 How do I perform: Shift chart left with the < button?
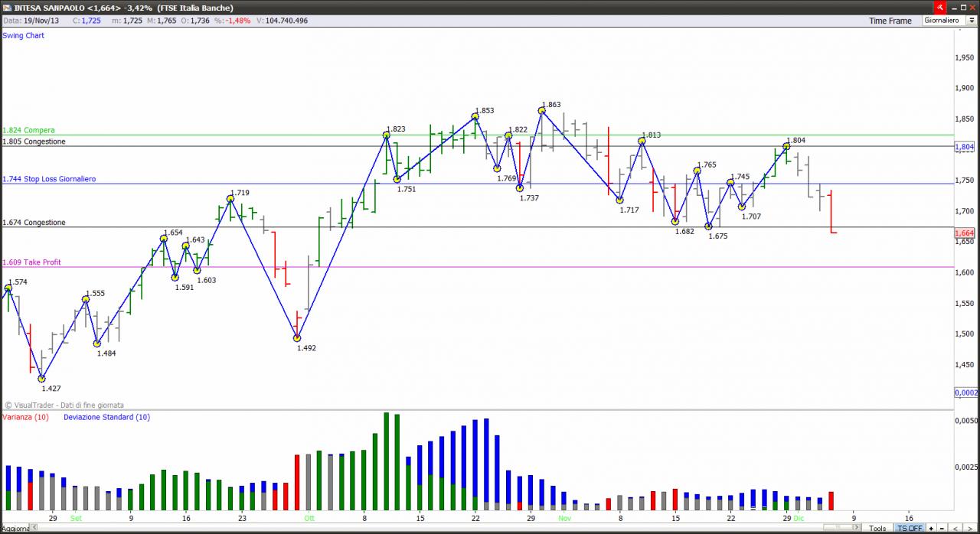coord(955,529)
